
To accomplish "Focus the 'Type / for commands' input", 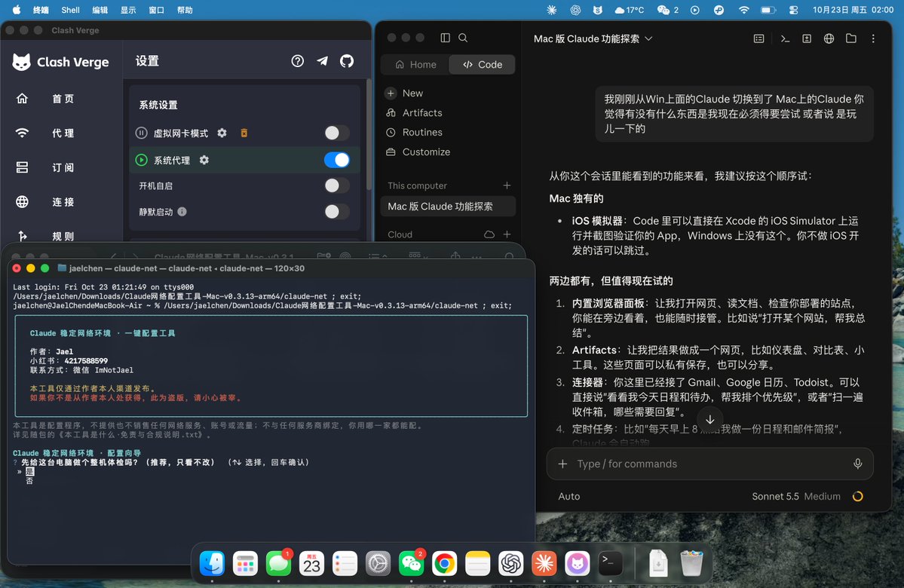I will tap(709, 464).
